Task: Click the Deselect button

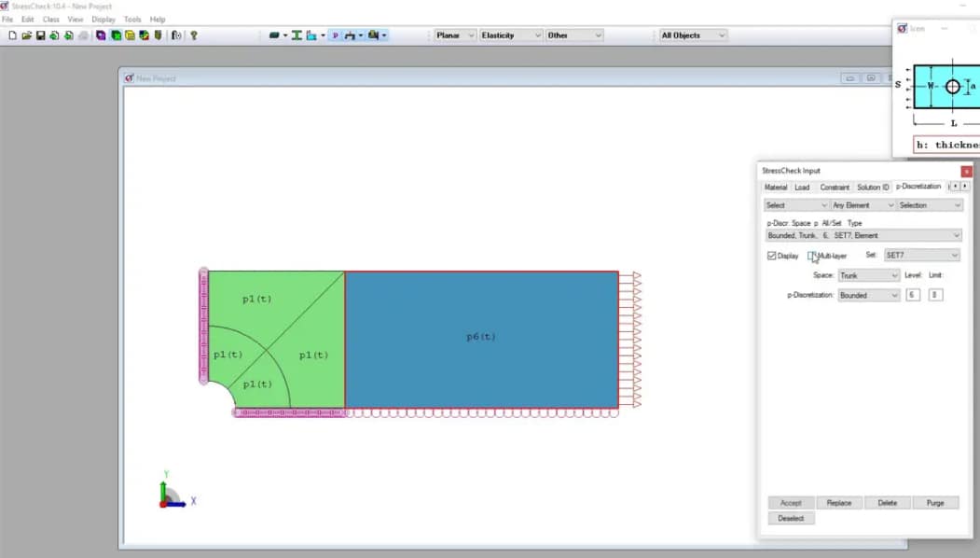Action: point(791,518)
